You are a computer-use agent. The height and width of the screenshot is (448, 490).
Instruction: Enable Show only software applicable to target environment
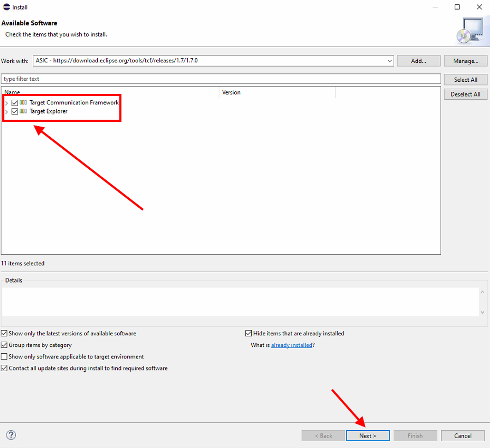pyautogui.click(x=4, y=356)
